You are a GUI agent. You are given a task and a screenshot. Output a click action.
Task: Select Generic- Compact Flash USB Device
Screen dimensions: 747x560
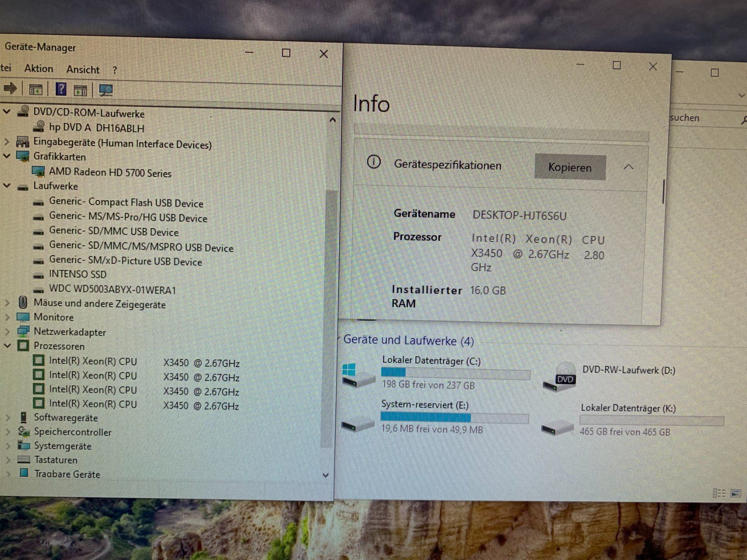pyautogui.click(x=126, y=202)
